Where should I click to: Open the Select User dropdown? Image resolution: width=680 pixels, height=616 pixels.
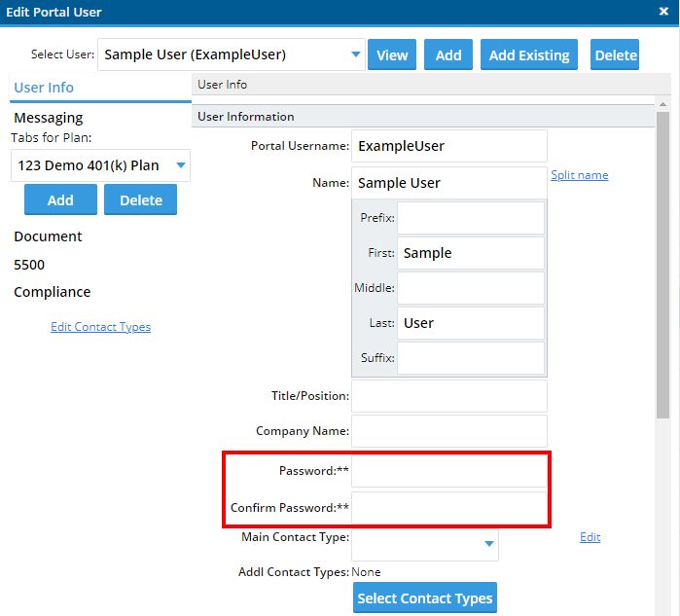pyautogui.click(x=356, y=55)
